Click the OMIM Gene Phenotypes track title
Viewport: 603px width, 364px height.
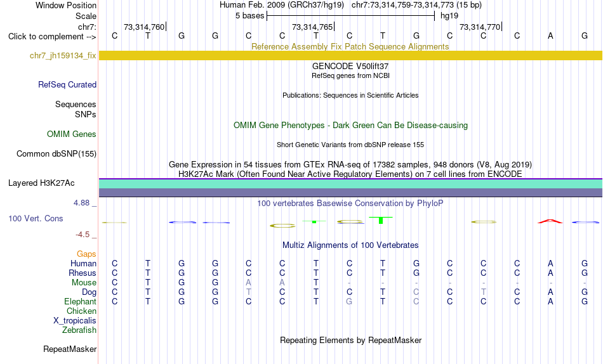click(350, 126)
